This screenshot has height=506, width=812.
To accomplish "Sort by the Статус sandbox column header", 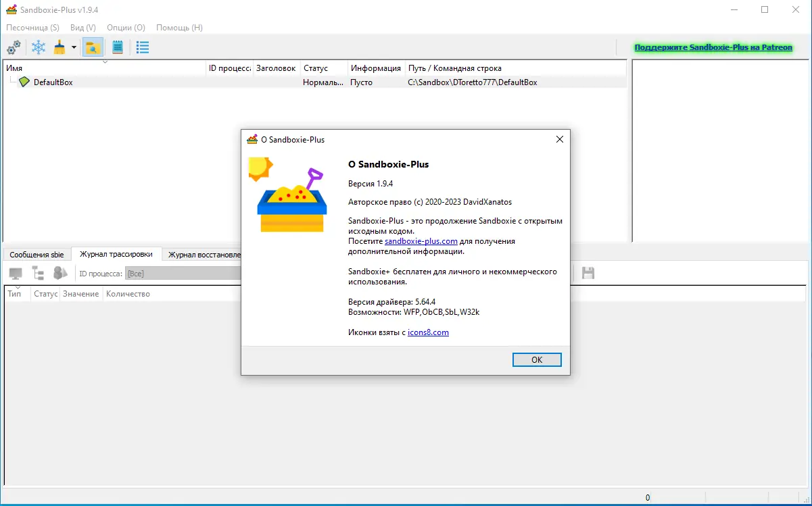I will [x=325, y=68].
